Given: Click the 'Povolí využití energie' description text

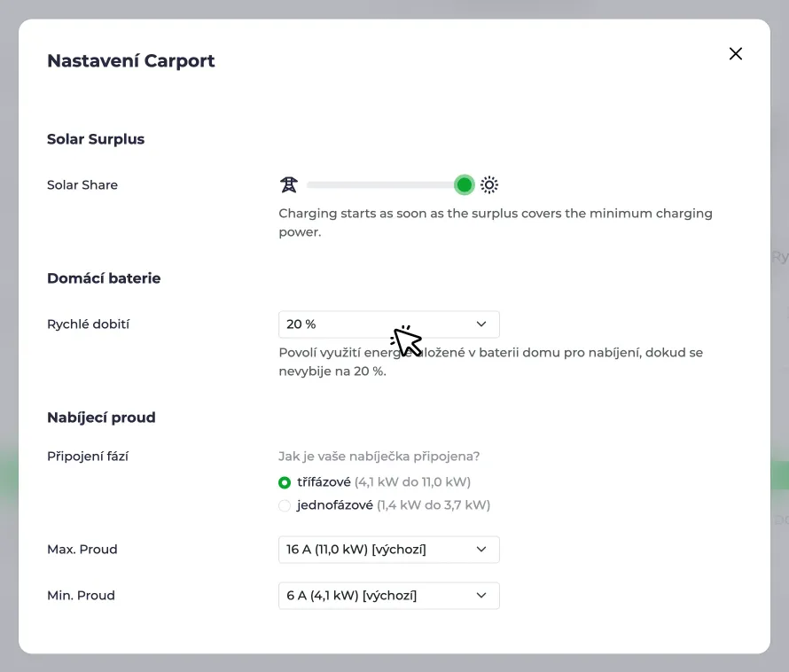Looking at the screenshot, I should tap(490, 362).
